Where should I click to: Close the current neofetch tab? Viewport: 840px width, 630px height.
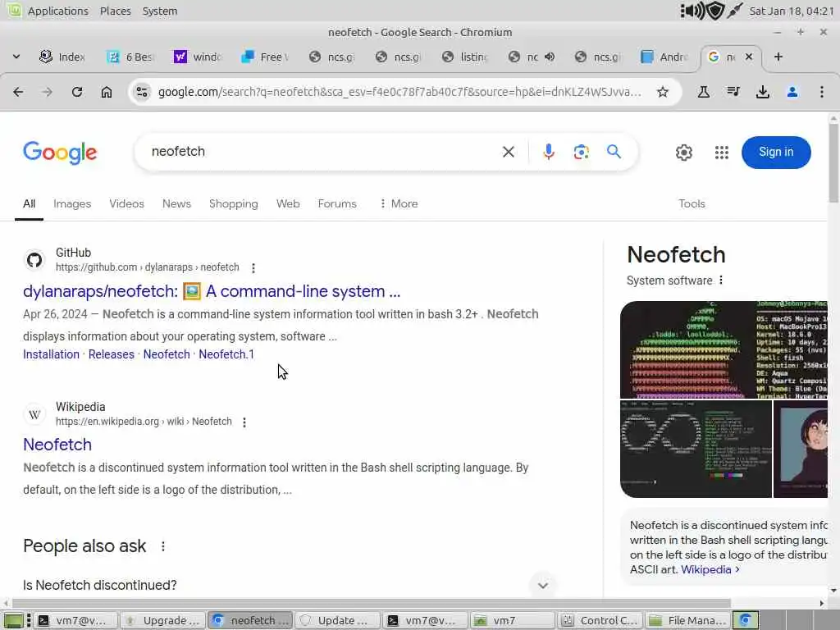[x=749, y=57]
